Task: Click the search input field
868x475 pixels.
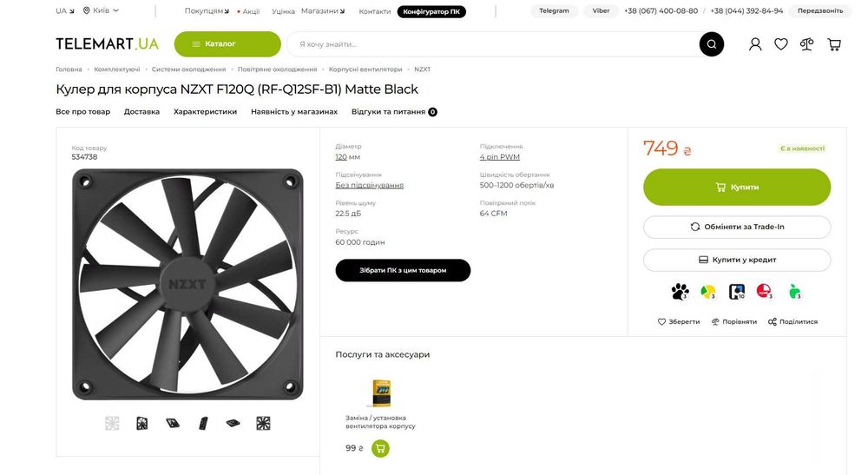Action: [x=490, y=44]
